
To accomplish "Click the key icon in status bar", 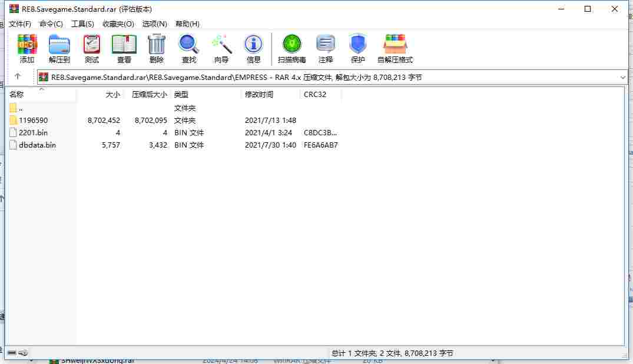I will click(24, 353).
